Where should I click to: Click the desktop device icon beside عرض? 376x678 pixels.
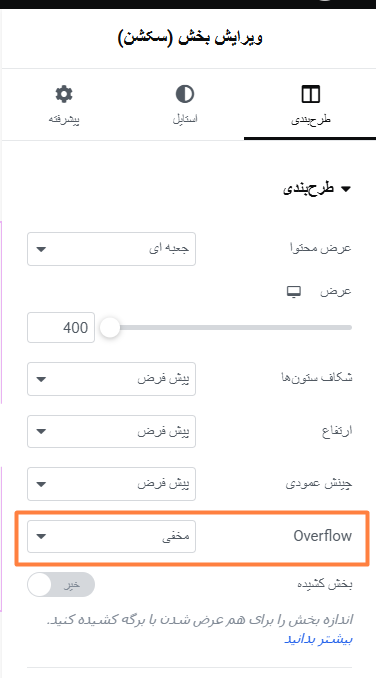coord(294,292)
